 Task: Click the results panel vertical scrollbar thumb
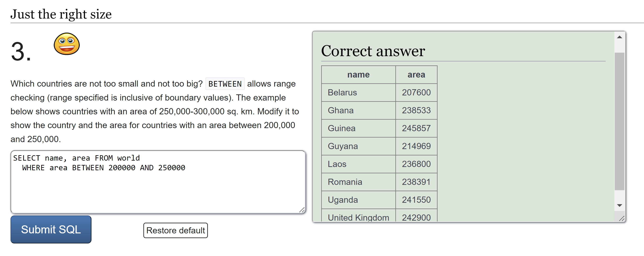coord(619,121)
